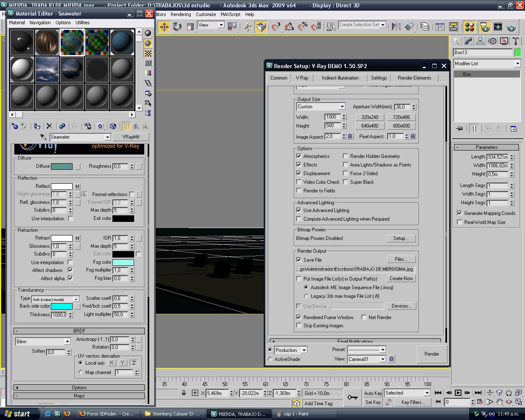Image resolution: width=525 pixels, height=420 pixels.
Task: Click the Files... button in Render Output
Action: (x=401, y=259)
